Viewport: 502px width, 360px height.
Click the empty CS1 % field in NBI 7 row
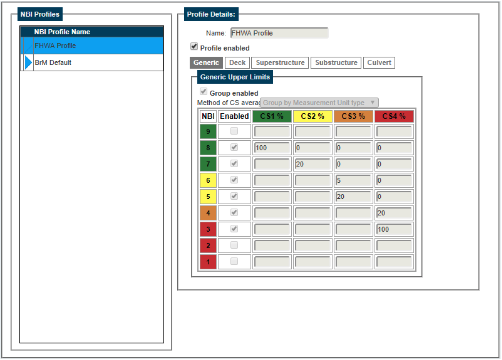(272, 164)
